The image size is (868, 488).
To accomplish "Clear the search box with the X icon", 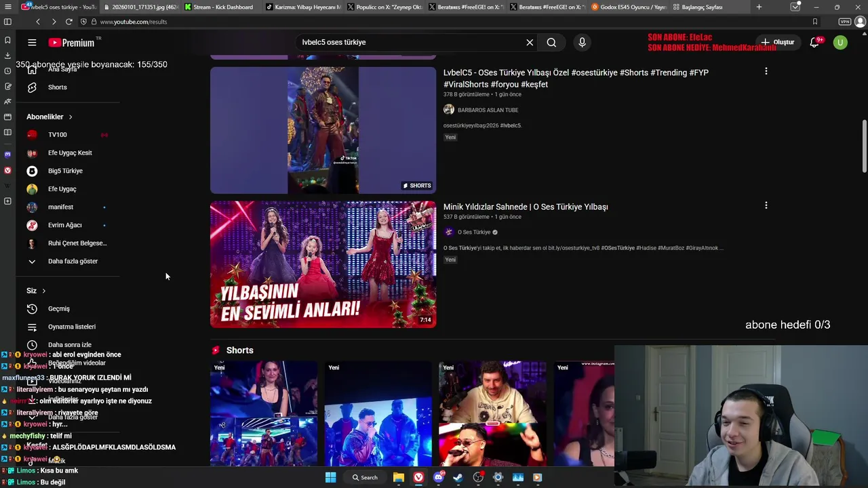I will (530, 42).
